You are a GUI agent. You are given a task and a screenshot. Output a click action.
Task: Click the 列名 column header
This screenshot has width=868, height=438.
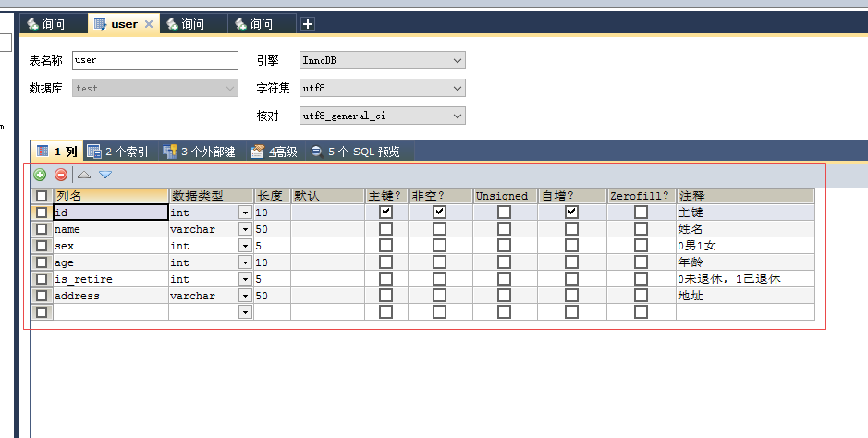point(111,196)
